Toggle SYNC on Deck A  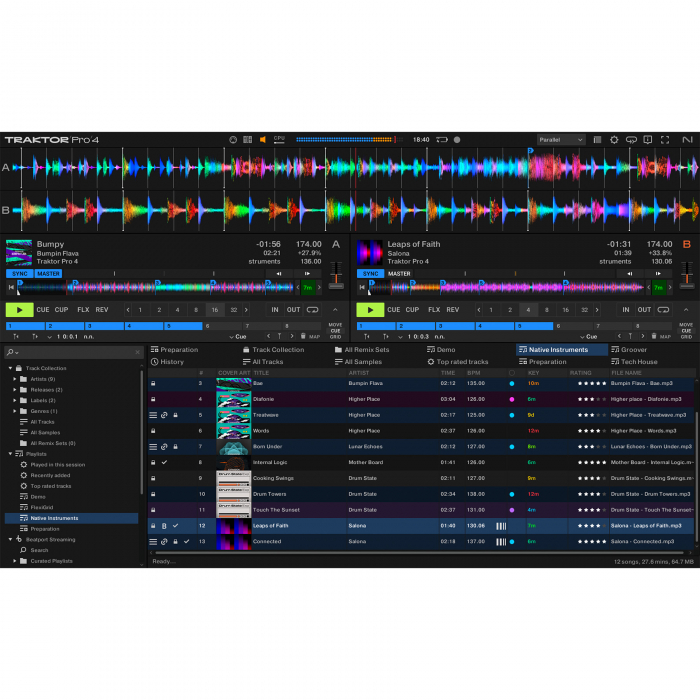tap(19, 273)
